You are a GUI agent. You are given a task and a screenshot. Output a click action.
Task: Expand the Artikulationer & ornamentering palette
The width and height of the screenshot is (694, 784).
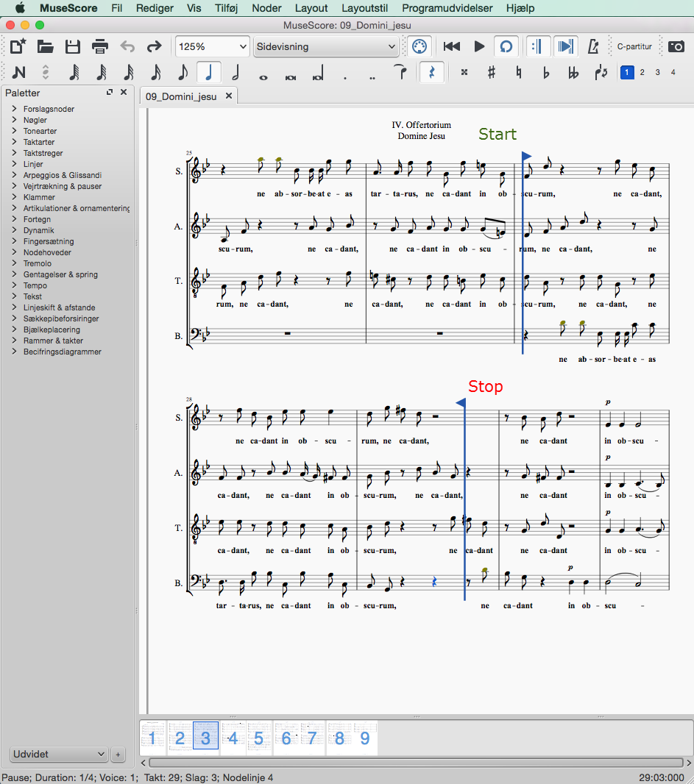point(15,208)
